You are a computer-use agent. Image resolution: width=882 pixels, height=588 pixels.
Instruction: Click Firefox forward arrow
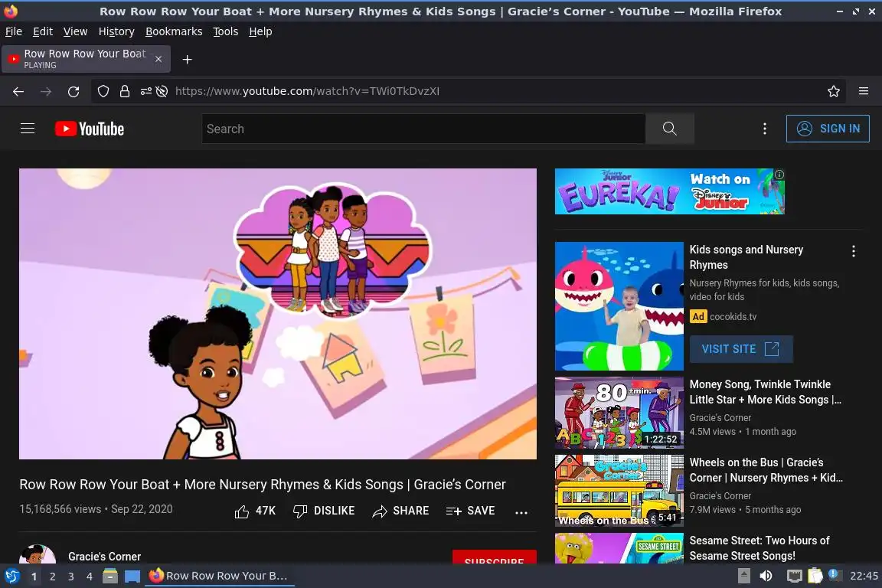(x=46, y=91)
